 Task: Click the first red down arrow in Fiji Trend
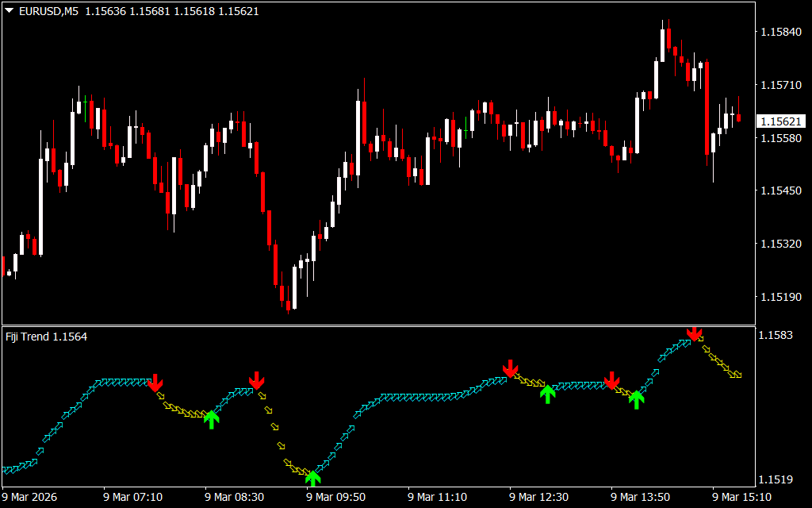pyautogui.click(x=155, y=382)
